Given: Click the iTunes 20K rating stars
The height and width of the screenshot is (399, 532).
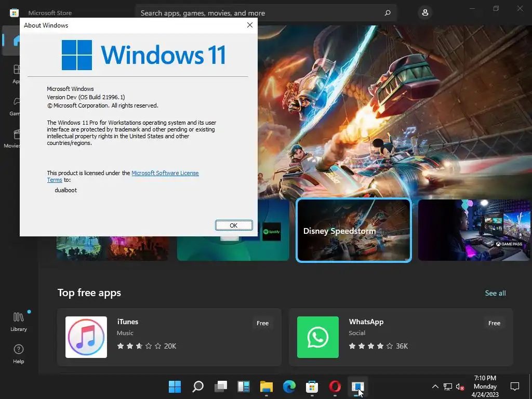Looking at the screenshot, I should 139,346.
